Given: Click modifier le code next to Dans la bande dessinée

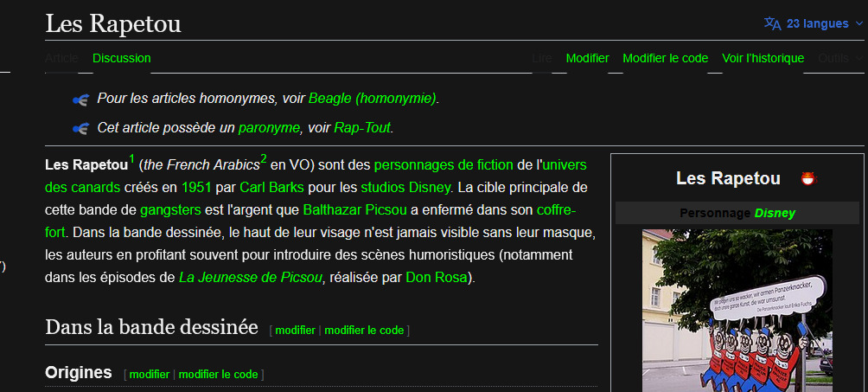Looking at the screenshot, I should click(x=364, y=331).
